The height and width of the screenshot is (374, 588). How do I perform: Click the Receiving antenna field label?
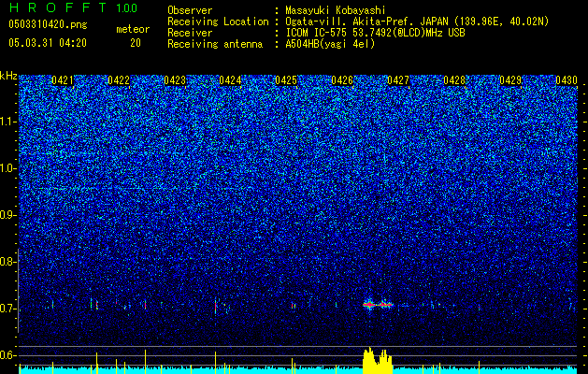click(215, 44)
